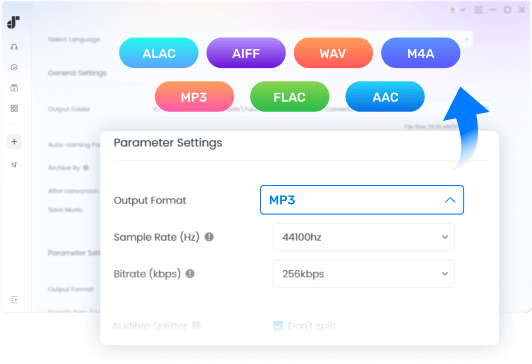Show info for Sample Rate (Hz)

coord(209,237)
